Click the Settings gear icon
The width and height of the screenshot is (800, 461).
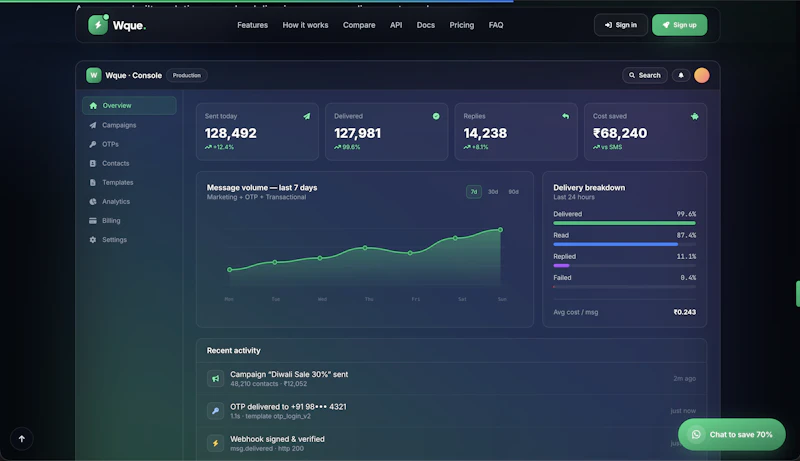[x=93, y=240]
